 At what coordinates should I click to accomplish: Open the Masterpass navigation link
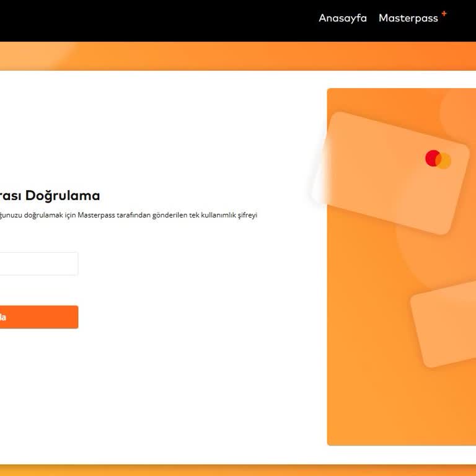(408, 18)
